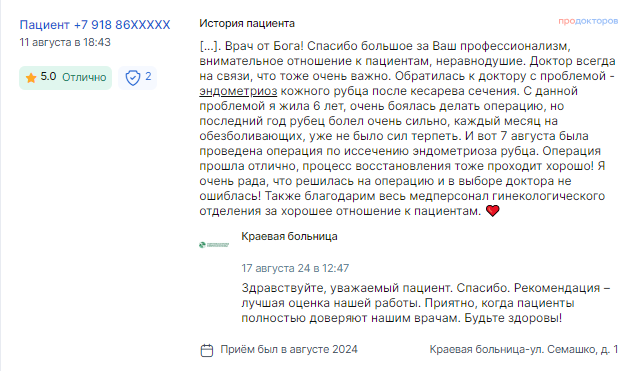Click the clinic reply text paragraph

coord(426,303)
